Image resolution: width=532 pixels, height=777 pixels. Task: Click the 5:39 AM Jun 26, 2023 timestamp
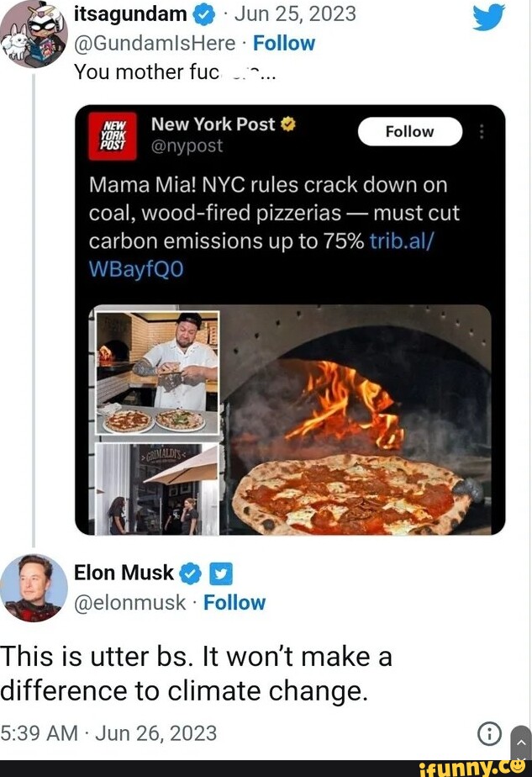coord(108,733)
